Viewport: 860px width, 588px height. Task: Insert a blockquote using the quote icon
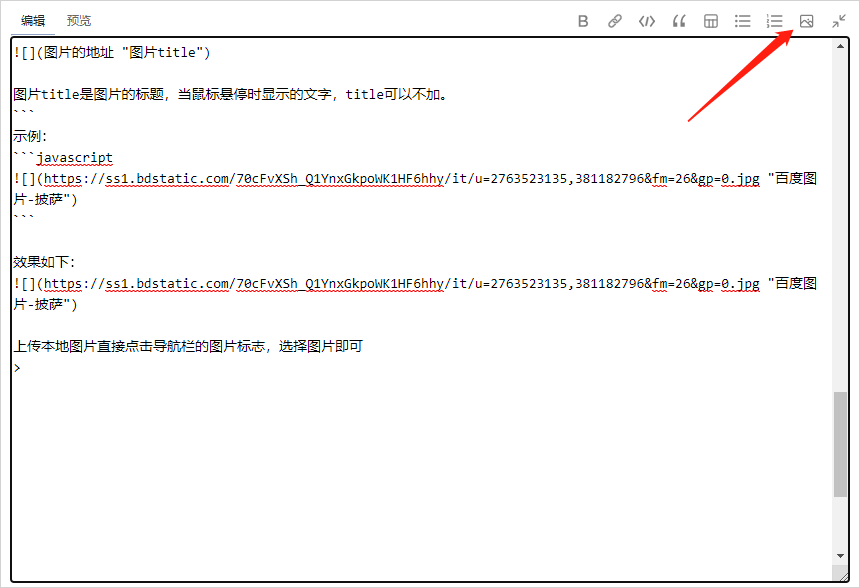(x=679, y=21)
